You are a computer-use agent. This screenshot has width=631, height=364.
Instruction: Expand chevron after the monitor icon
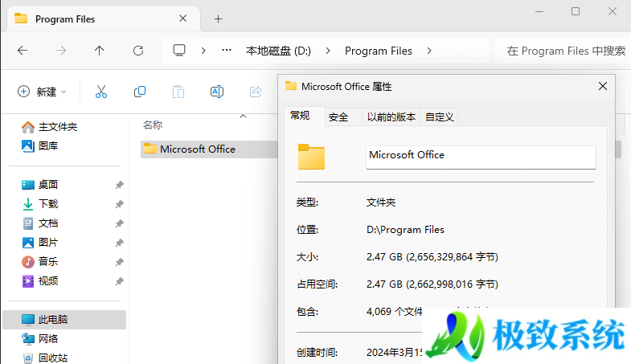pyautogui.click(x=203, y=51)
